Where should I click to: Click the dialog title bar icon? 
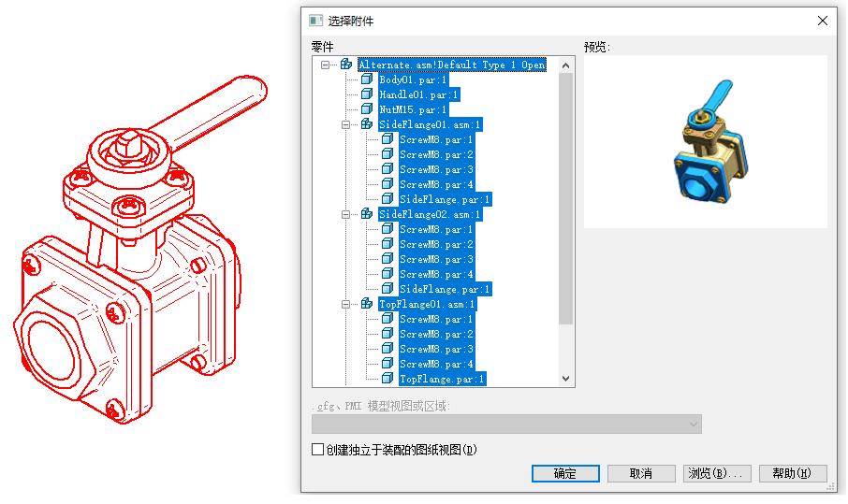(315, 21)
